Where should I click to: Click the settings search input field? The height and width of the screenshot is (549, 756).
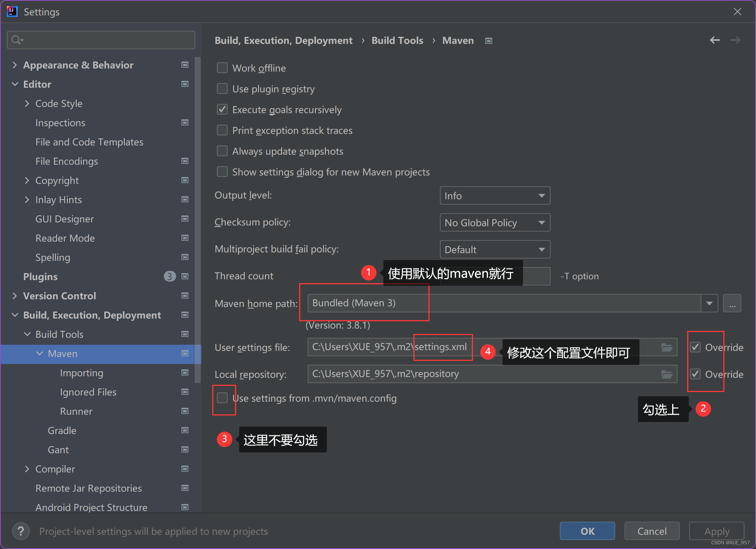(101, 40)
